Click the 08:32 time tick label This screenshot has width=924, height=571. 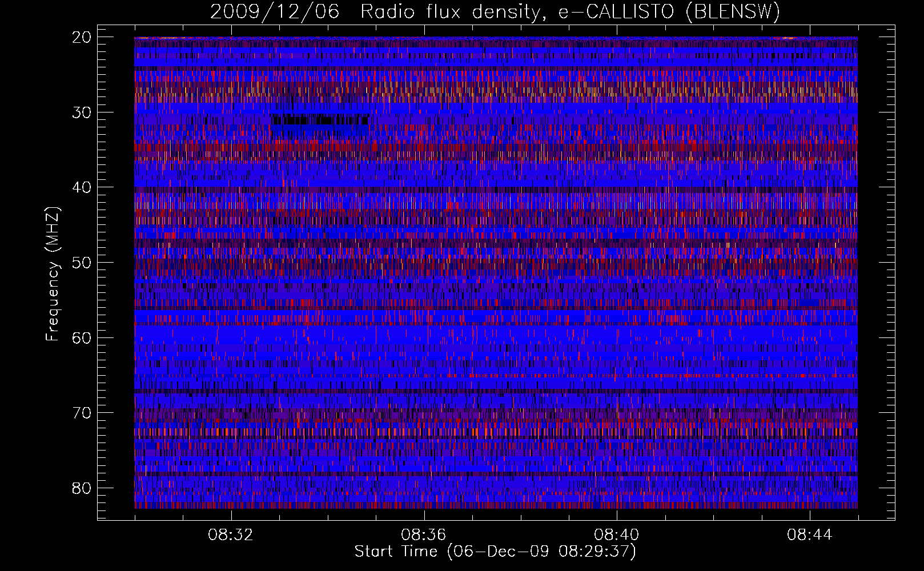click(231, 535)
